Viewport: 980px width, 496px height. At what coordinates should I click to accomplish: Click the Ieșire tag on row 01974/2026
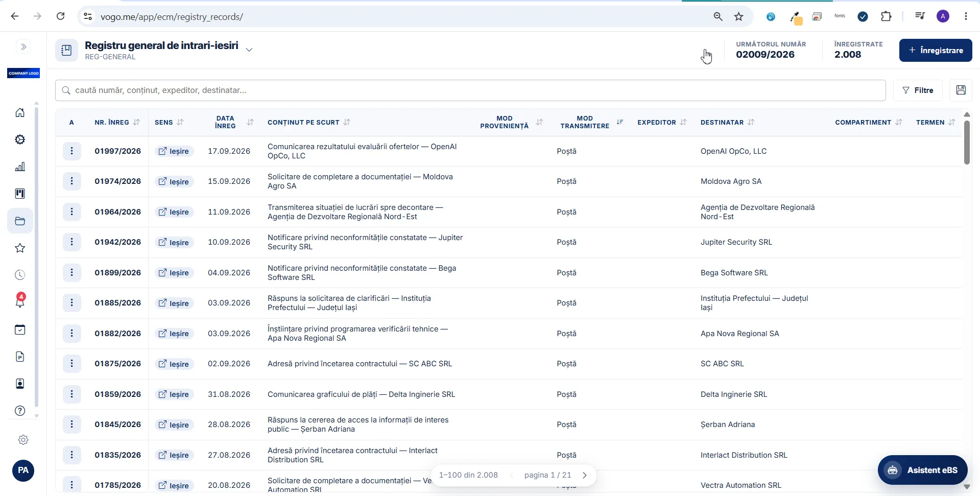click(174, 182)
